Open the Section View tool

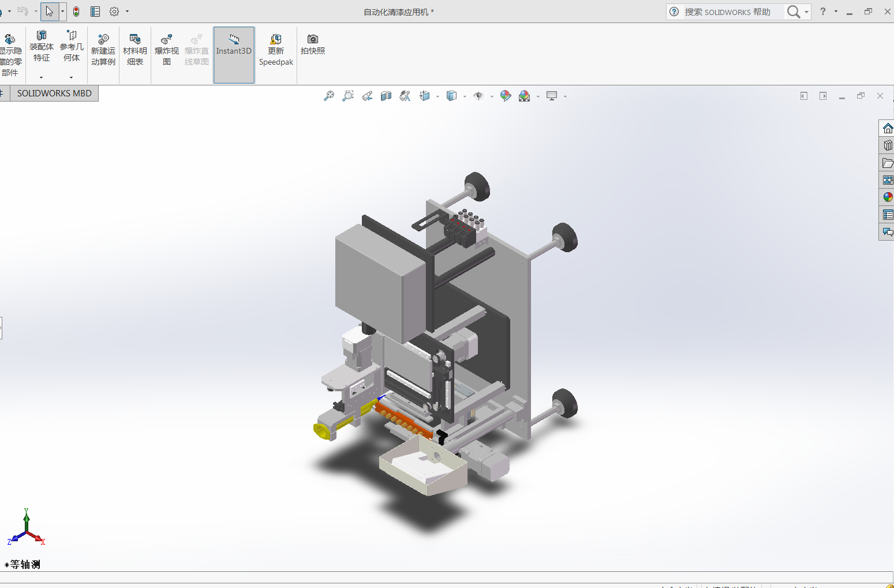click(x=386, y=96)
